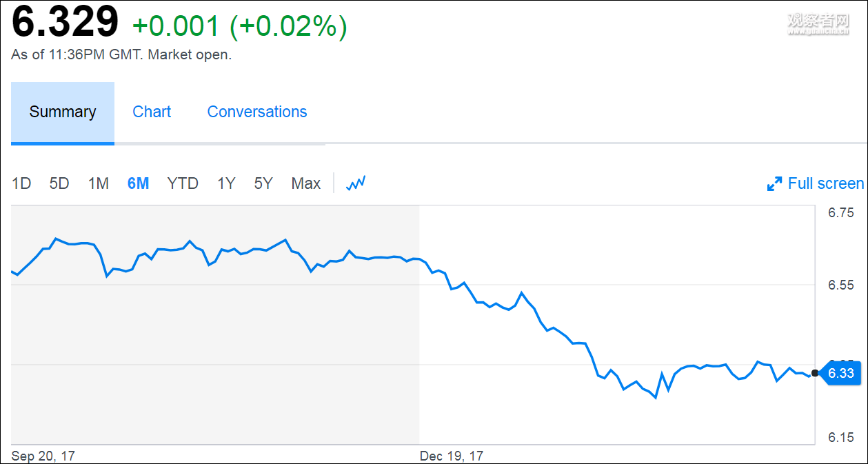
Task: Go to the Conversations tab
Action: click(257, 112)
